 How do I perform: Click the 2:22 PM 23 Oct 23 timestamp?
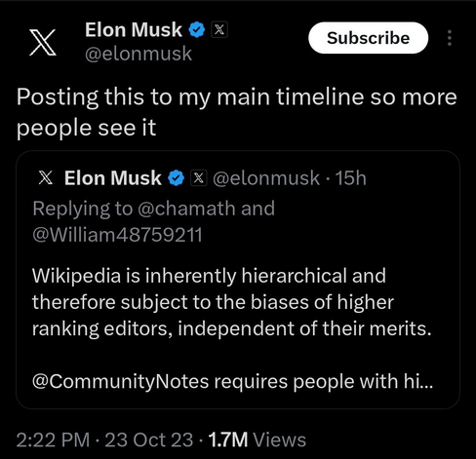pos(104,440)
